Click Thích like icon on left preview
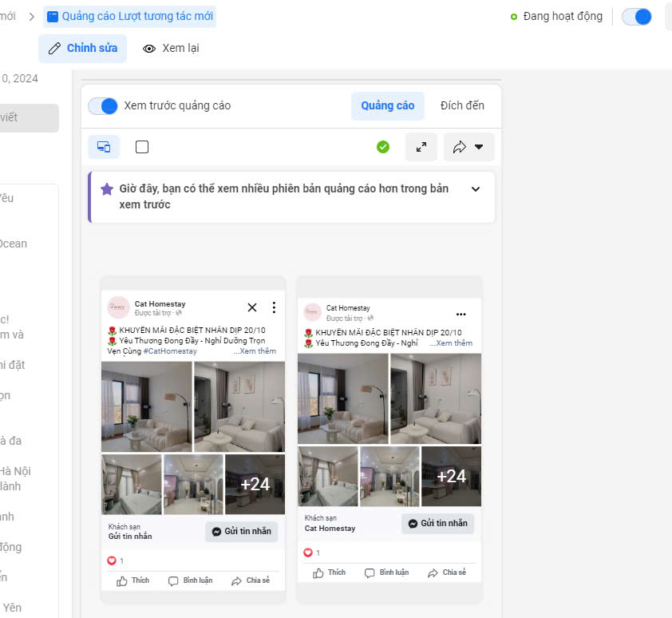 coord(132,580)
